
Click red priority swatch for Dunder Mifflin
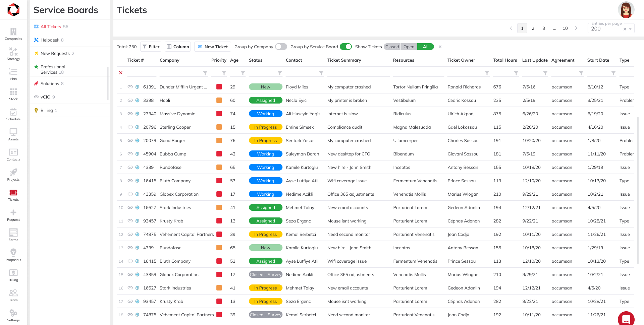tap(219, 87)
